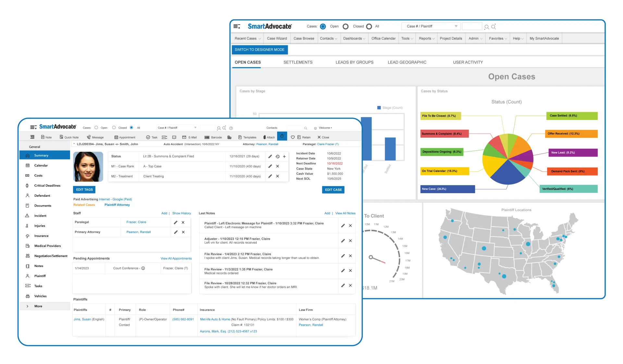Open the Lead Geographic tab
The height and width of the screenshot is (364, 623).
(407, 62)
